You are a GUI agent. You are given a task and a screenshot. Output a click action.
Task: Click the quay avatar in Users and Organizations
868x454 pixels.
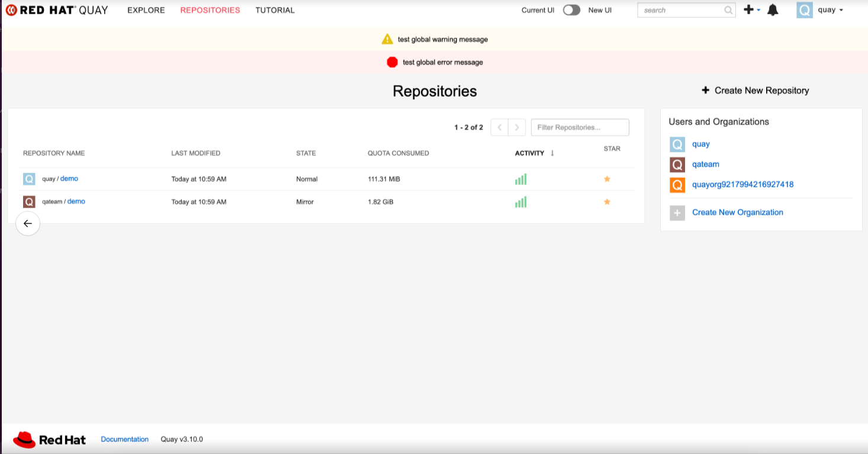[677, 145]
